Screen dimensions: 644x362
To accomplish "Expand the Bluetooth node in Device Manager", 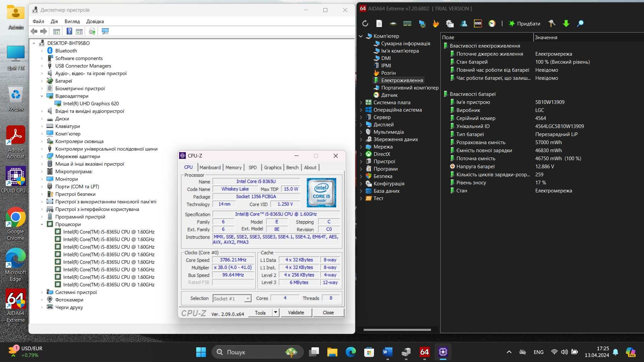I will tap(42, 51).
